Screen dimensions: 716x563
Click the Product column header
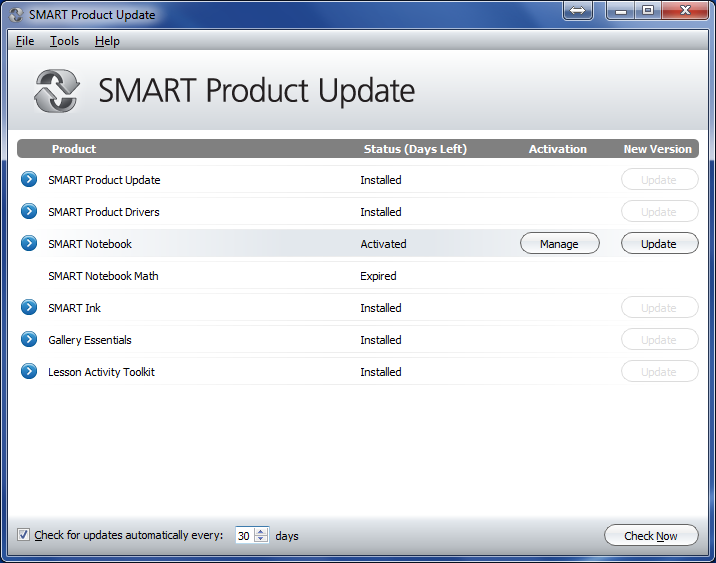[74, 149]
